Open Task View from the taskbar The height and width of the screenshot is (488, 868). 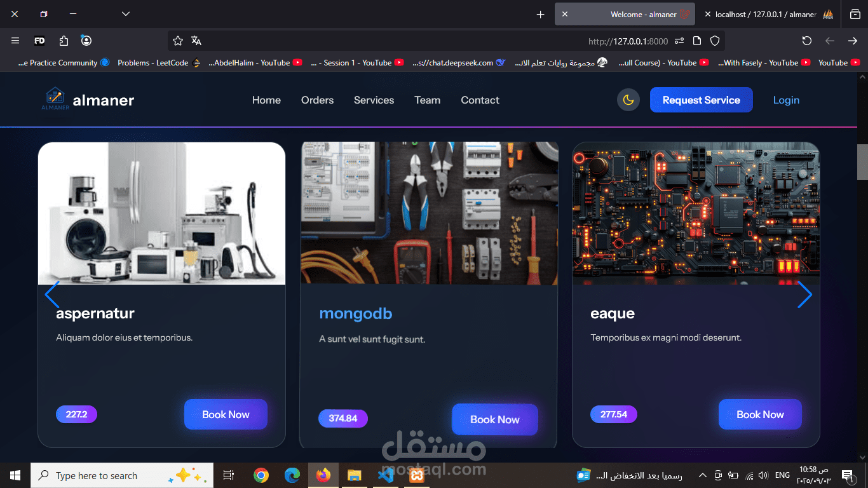tap(229, 475)
